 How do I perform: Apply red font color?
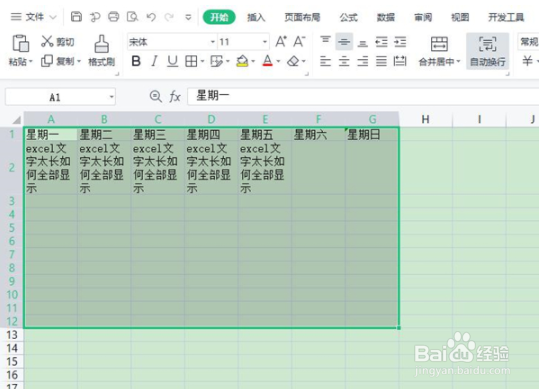coord(268,61)
